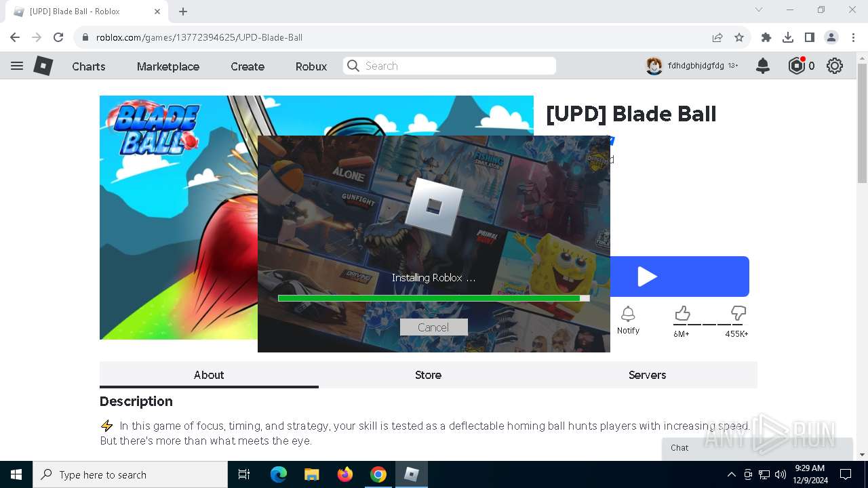Viewport: 868px width, 488px height.
Task: Open the Windows notification center
Action: pyautogui.click(x=846, y=474)
